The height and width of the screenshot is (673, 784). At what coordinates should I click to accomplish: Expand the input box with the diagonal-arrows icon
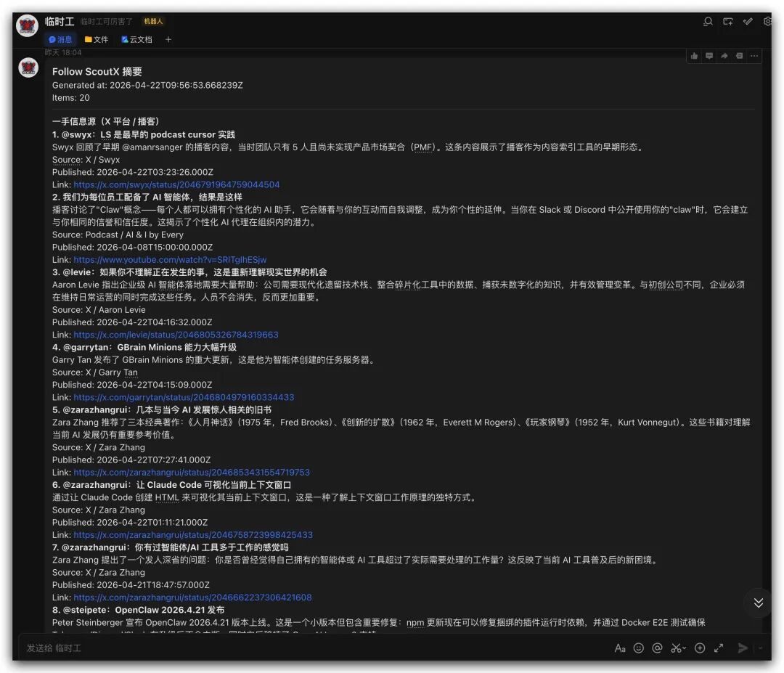point(719,648)
